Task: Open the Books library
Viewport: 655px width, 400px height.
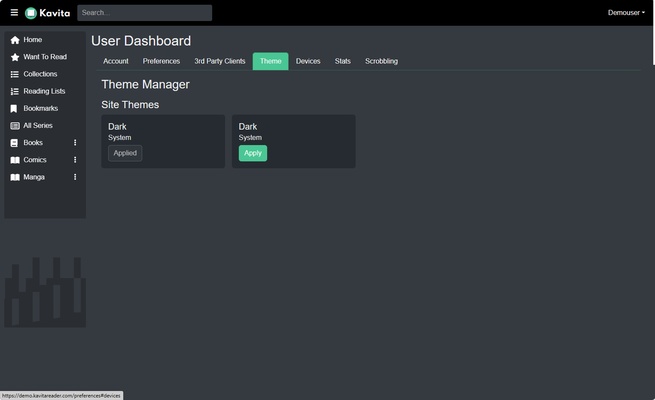Action: tap(33, 143)
